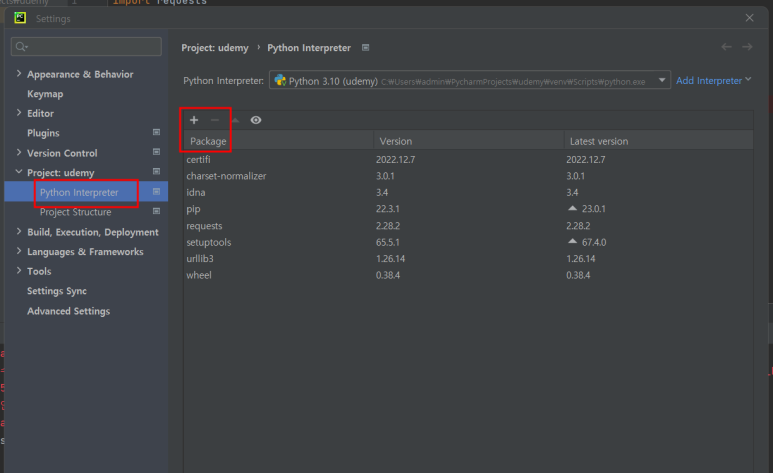Collapse the Project: udemy section
Viewport: 773px width, 473px height.
(x=19, y=172)
